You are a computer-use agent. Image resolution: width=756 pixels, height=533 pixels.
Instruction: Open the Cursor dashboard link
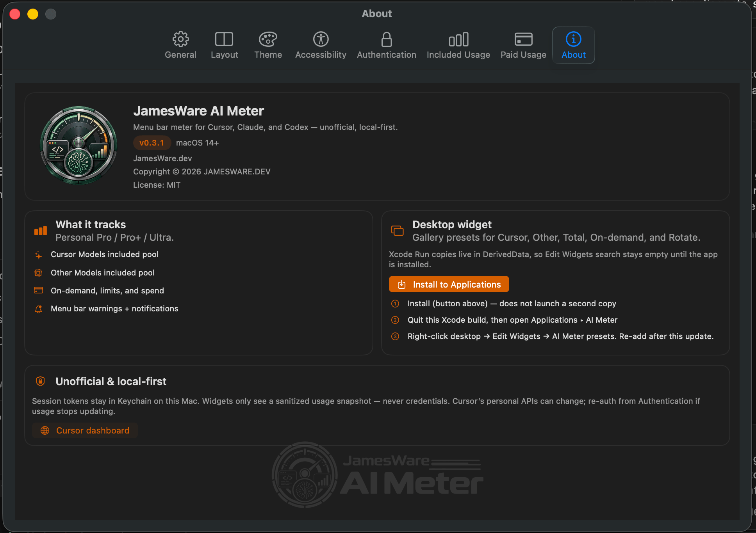[85, 430]
